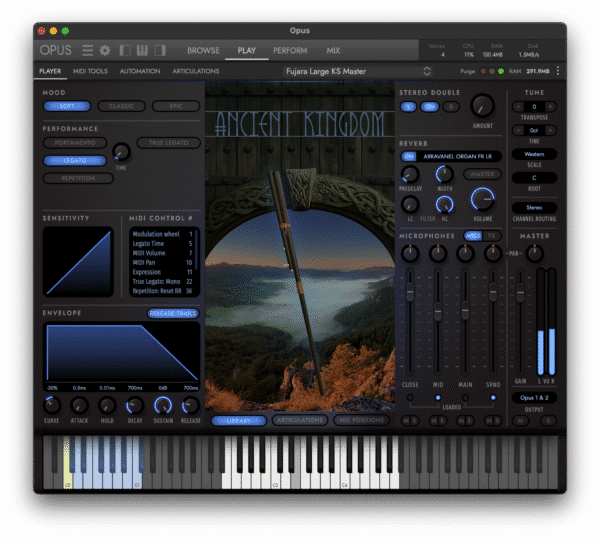600x538 pixels.
Task: Click the Reverb LC filter knob
Action: [x=410, y=205]
